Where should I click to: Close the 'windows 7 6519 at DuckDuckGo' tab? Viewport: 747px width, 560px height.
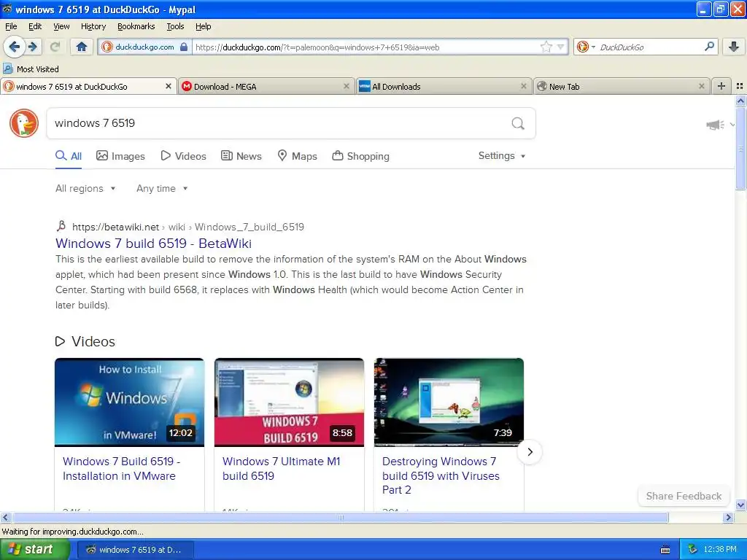pos(169,86)
